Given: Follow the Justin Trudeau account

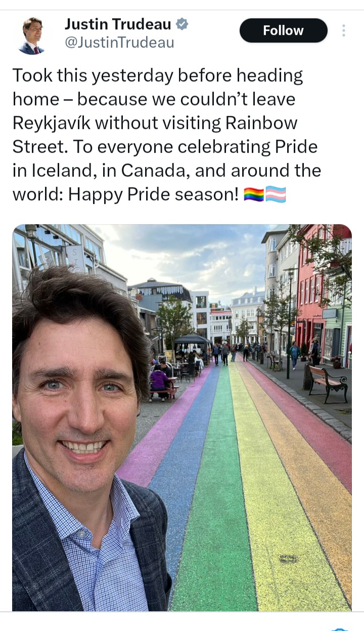Looking at the screenshot, I should tap(284, 30).
